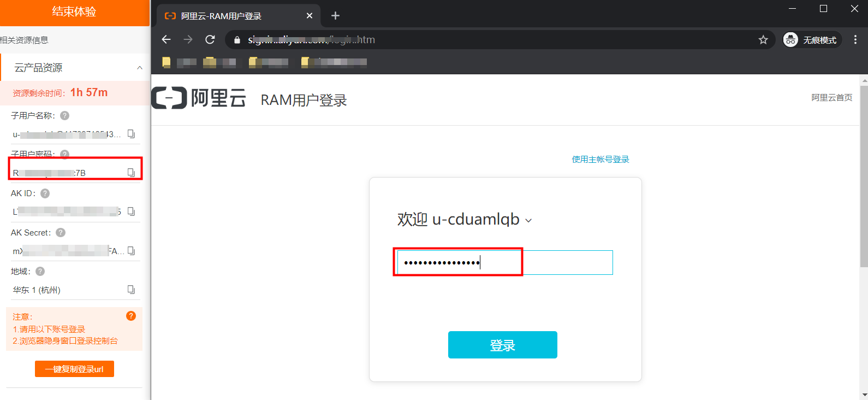
Task: View site info via the lock icon
Action: pos(237,40)
